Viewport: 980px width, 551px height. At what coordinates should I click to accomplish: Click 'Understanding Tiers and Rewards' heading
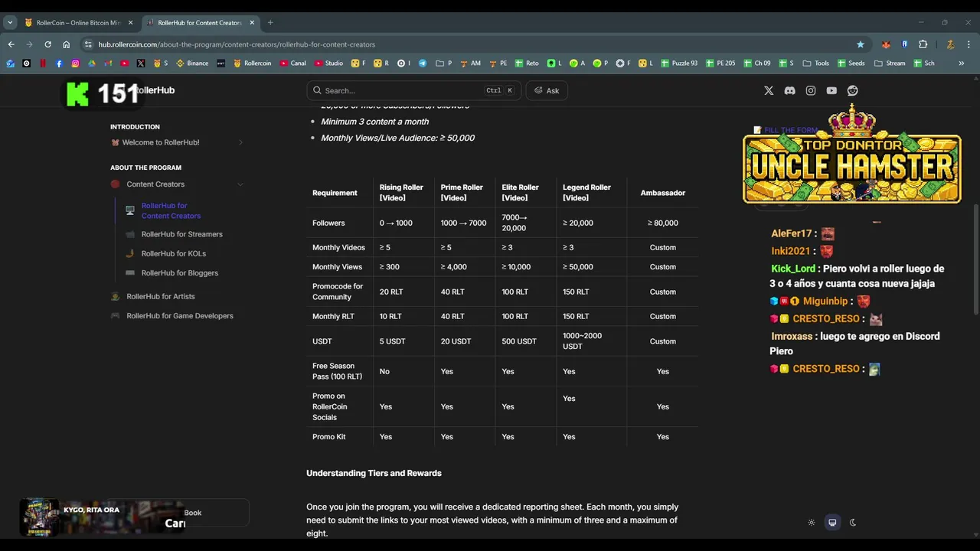374,473
